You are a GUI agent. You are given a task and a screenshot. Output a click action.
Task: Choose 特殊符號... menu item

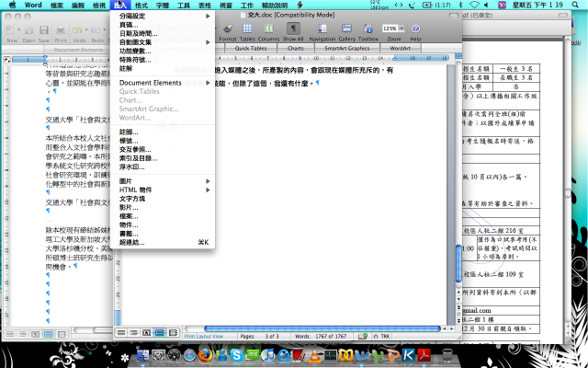164,60
